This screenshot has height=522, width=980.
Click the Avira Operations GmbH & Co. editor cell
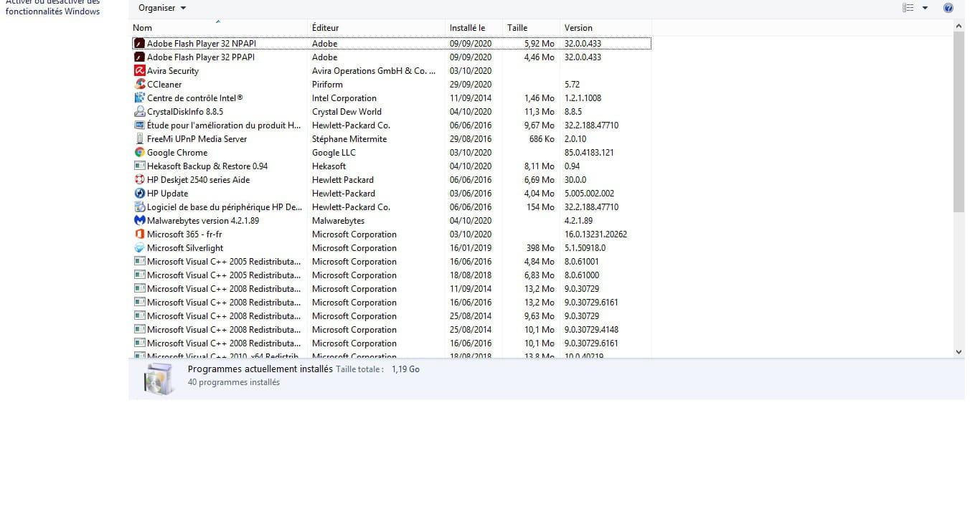coord(374,71)
